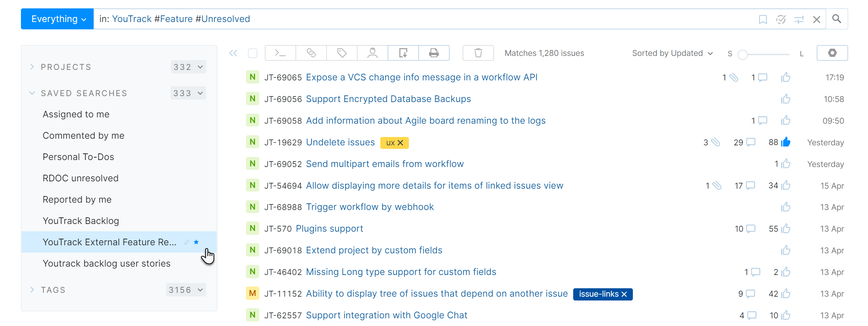Open the Everything context switcher

click(x=57, y=19)
